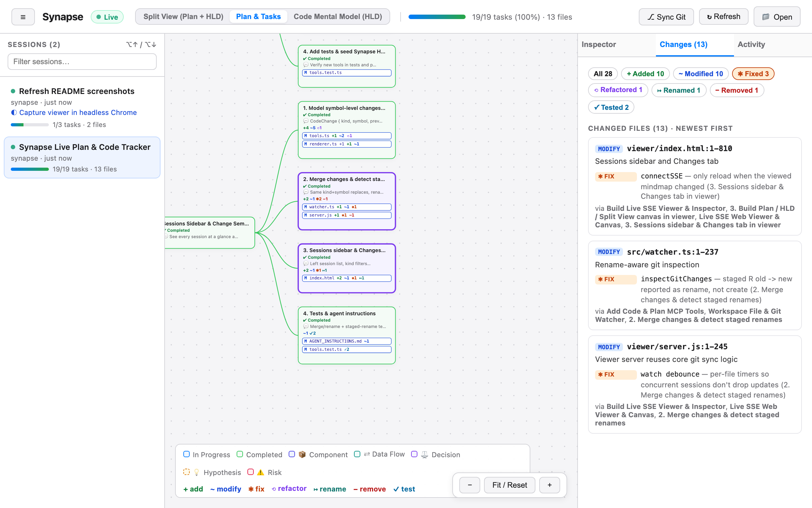Click index.html file chip in node 3
This screenshot has width=812, height=508.
point(347,278)
